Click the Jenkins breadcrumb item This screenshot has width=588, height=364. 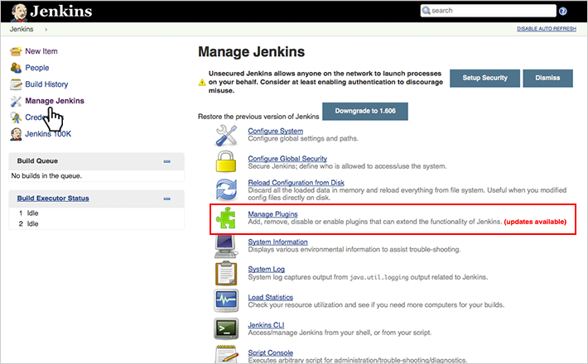[x=22, y=29]
